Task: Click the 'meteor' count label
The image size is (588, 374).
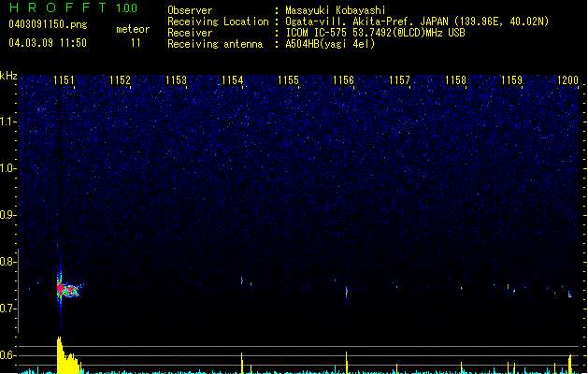Action: tap(133, 29)
